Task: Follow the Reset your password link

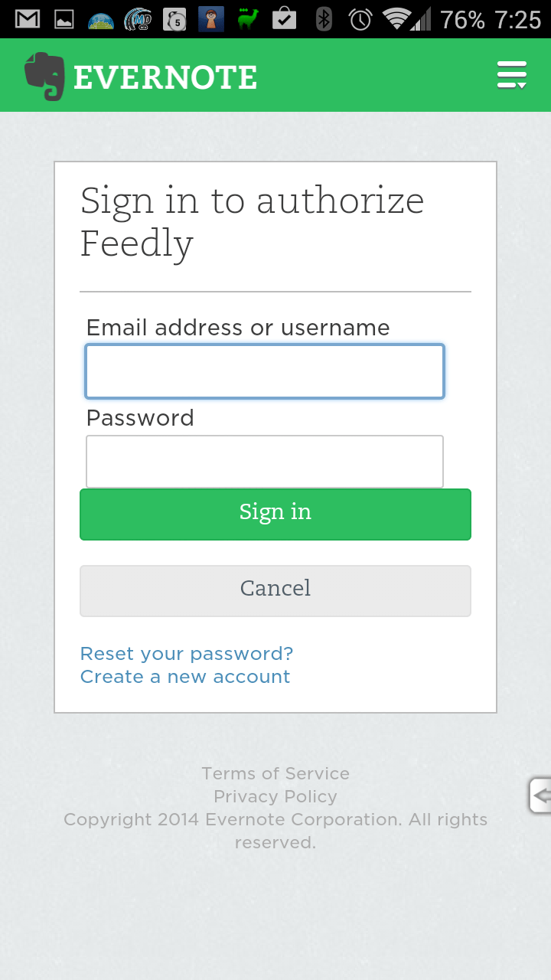Action: [x=187, y=654]
